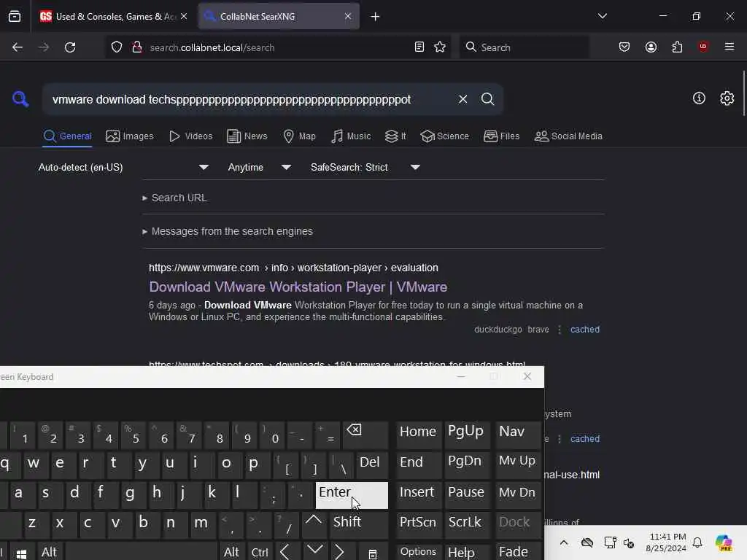Click the Ctrl key beside left arrow
Viewport: 747px width, 560px height.
pos(260,551)
